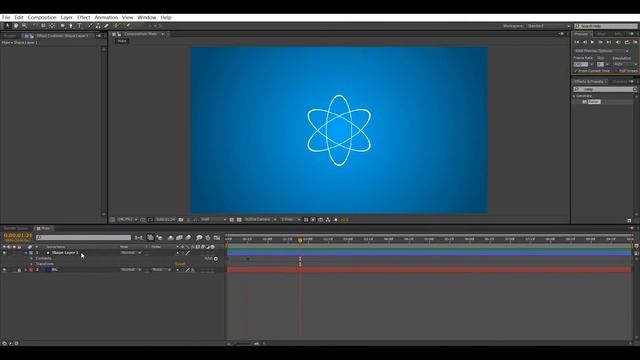Play the composition from Preview panel
Viewport: 640px width, 360px height.
click(593, 42)
